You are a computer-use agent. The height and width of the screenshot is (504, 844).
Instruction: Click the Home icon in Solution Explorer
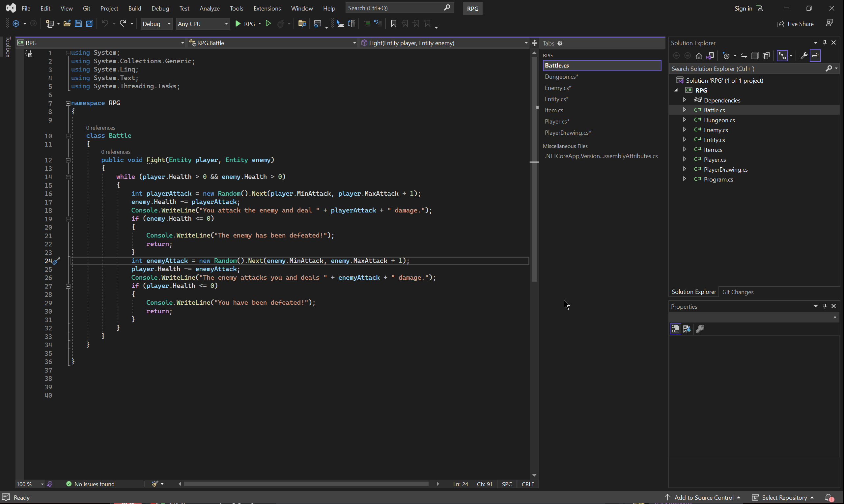(699, 56)
